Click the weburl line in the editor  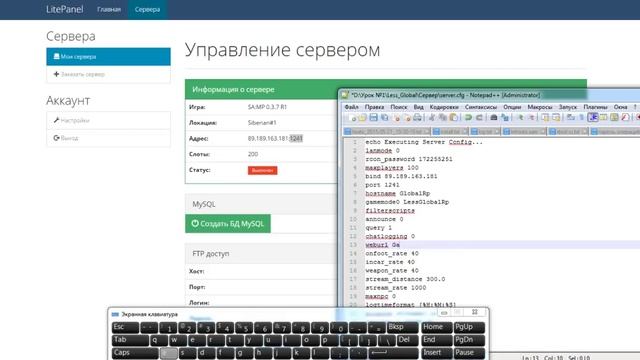tap(382, 245)
